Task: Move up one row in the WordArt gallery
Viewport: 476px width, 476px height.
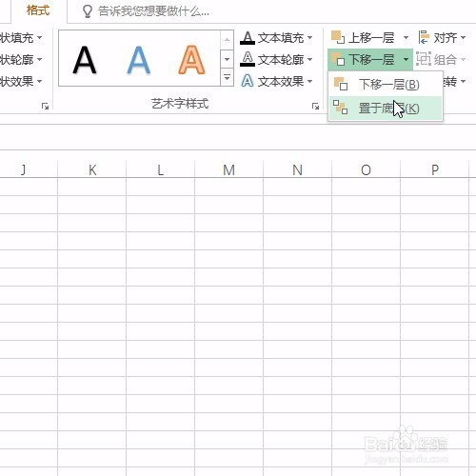Action: tap(227, 40)
